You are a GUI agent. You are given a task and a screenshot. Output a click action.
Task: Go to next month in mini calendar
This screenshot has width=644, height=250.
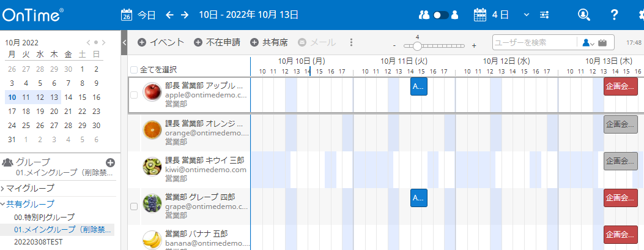pos(103,42)
